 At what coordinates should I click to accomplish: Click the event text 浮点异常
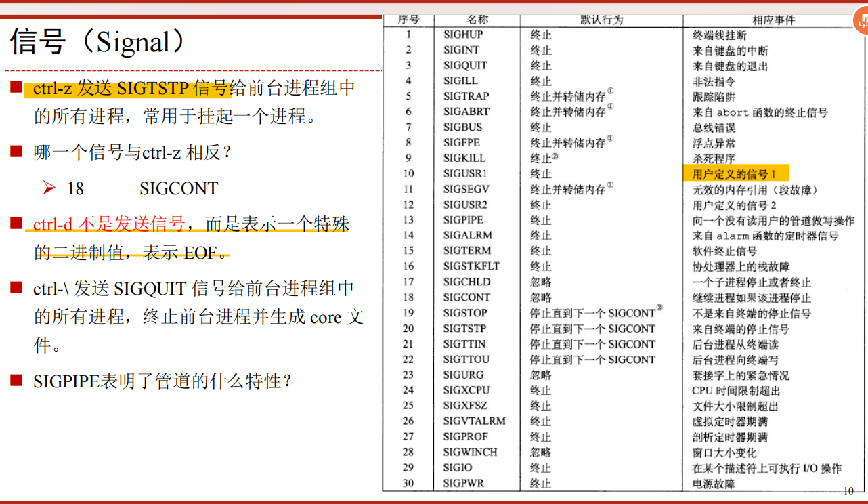click(x=714, y=144)
